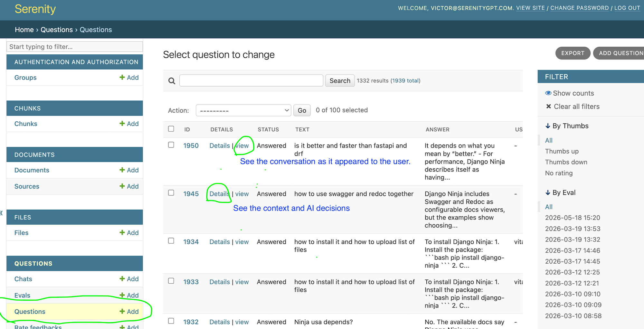Check the checkbox for question 1950
The height and width of the screenshot is (329, 644).
point(171,145)
